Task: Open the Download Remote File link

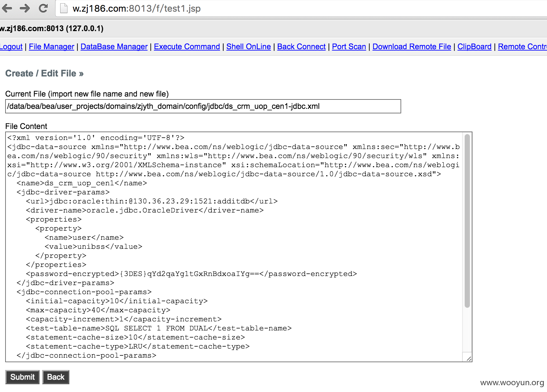Action: coord(412,47)
